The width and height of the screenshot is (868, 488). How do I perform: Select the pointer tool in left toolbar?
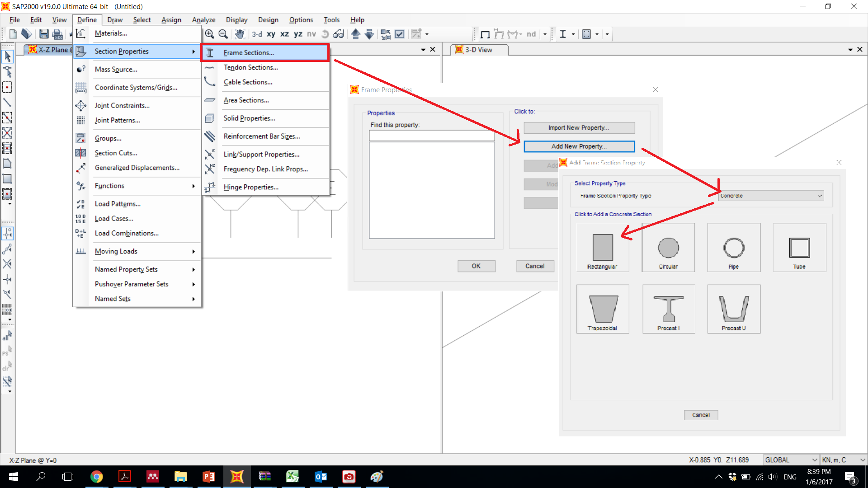(7, 56)
